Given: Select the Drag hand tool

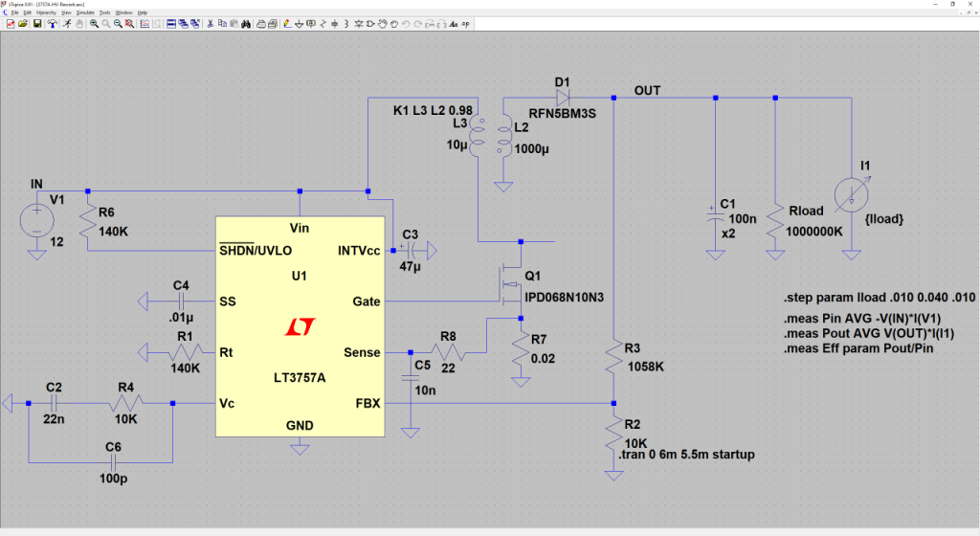Looking at the screenshot, I should [394, 24].
